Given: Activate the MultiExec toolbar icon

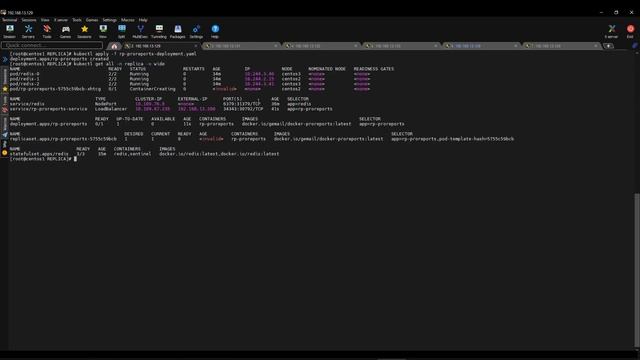Looking at the screenshot, I should tap(140, 31).
